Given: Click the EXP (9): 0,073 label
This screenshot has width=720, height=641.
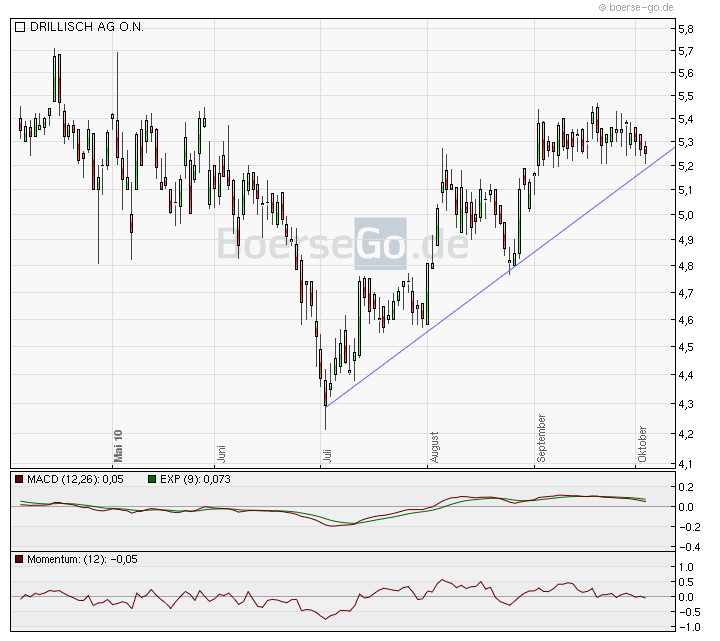Looking at the screenshot, I should point(195,479).
